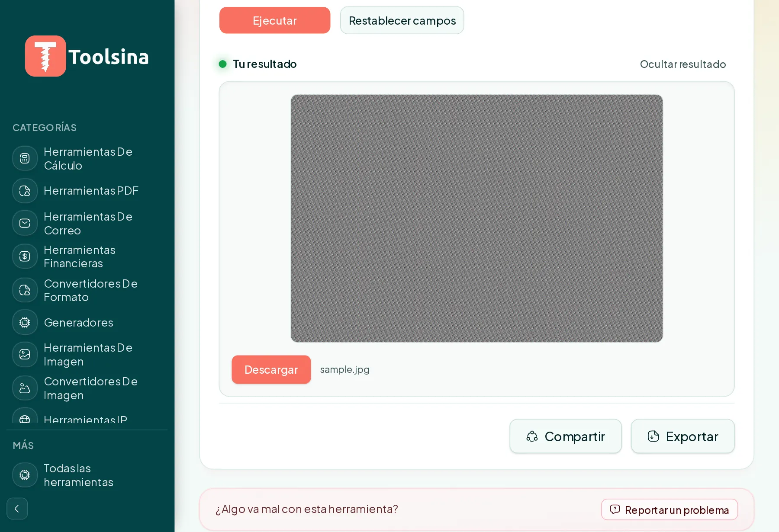
Task: Click the Convertidores De Formato icon
Action: pyautogui.click(x=25, y=290)
